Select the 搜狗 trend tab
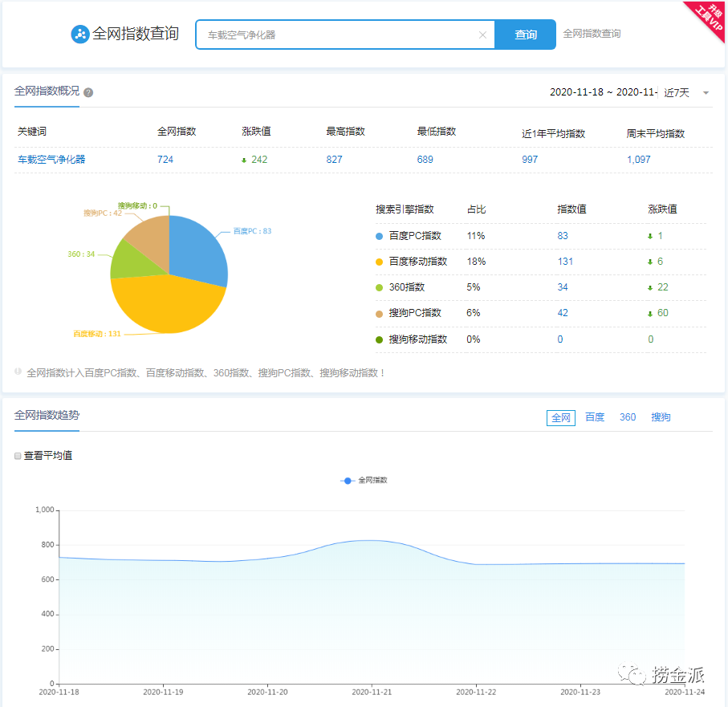728x707 pixels. (x=661, y=417)
